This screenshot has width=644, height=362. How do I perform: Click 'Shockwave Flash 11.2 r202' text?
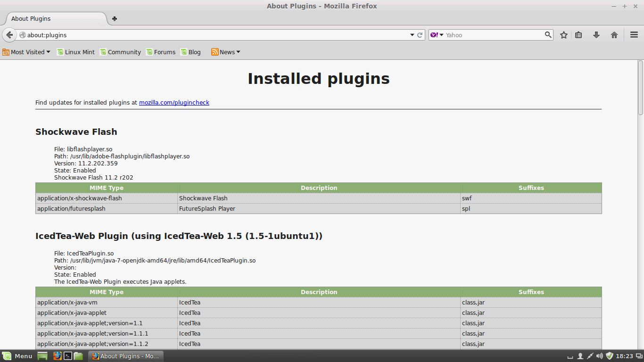(x=94, y=178)
